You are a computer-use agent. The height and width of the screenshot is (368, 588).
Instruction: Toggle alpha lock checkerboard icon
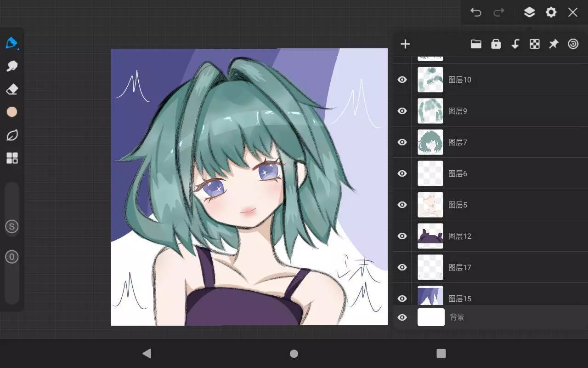point(534,44)
